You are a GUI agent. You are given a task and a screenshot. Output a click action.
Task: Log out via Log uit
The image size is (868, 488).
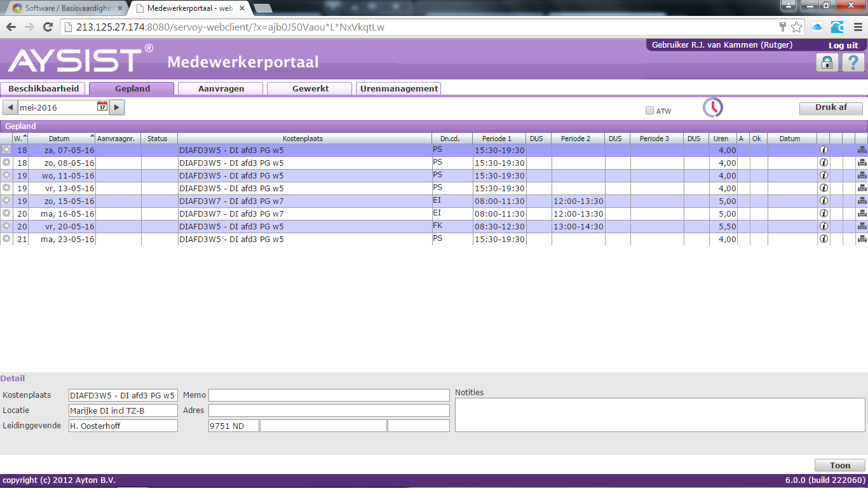point(843,46)
